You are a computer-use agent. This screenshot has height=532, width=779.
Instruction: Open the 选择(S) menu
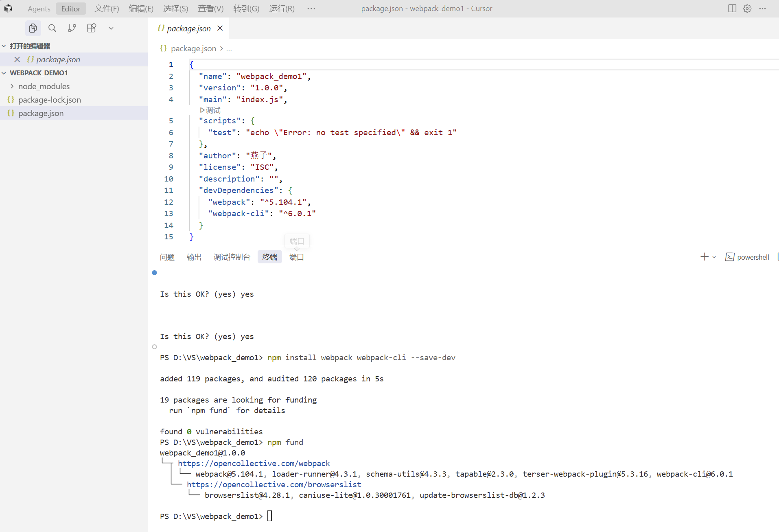(x=176, y=9)
